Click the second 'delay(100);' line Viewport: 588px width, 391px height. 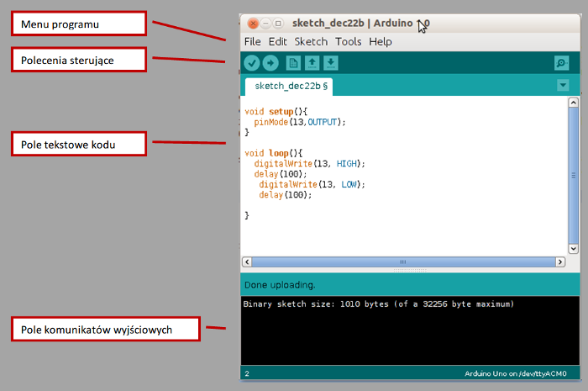(286, 195)
